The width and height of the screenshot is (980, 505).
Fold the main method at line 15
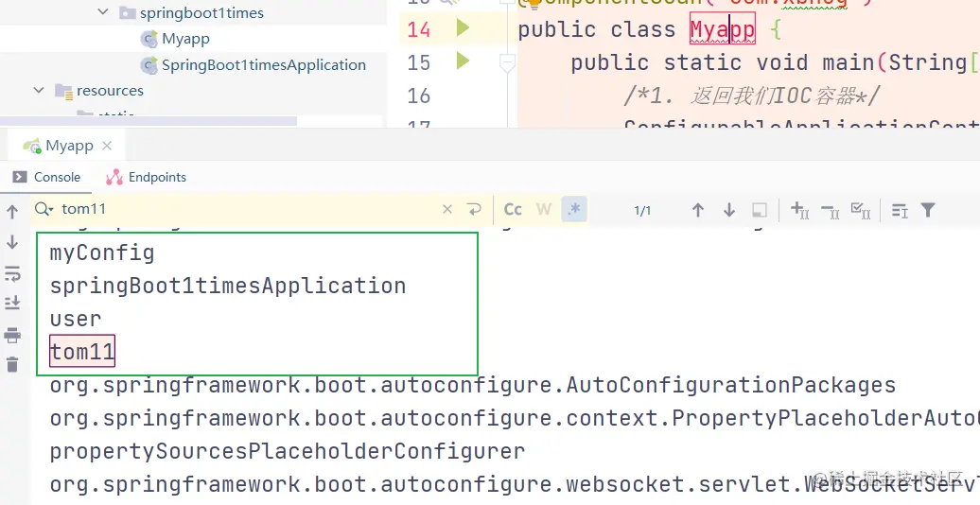(507, 61)
